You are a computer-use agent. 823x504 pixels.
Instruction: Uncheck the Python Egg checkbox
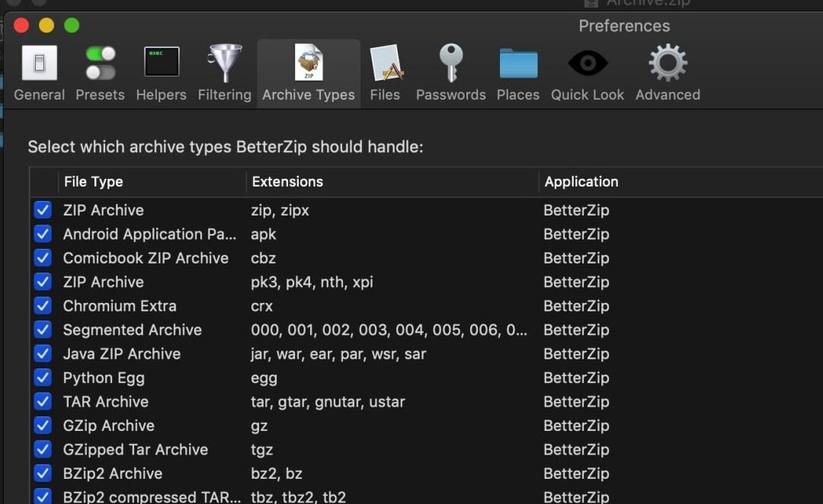point(43,378)
